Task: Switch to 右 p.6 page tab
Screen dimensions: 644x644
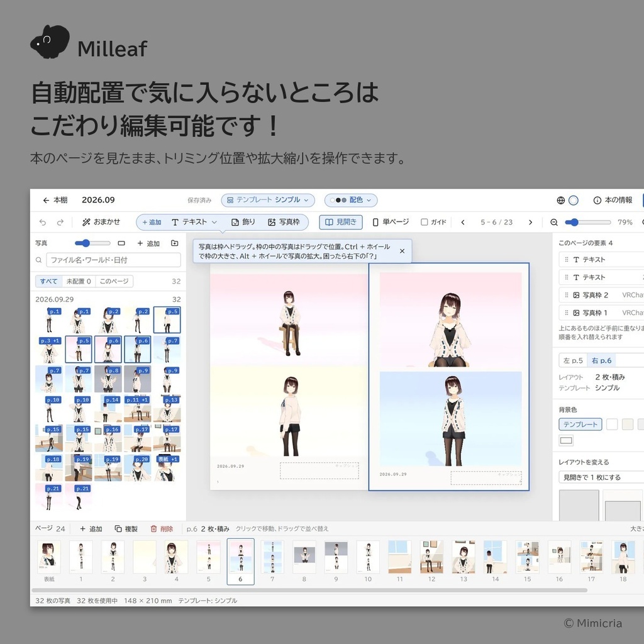Action: (601, 360)
